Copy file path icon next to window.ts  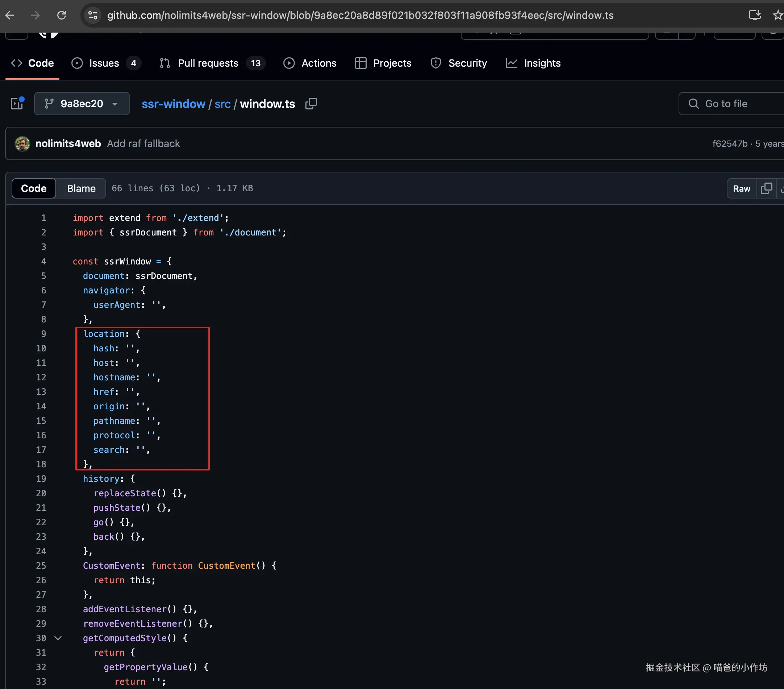tap(311, 104)
